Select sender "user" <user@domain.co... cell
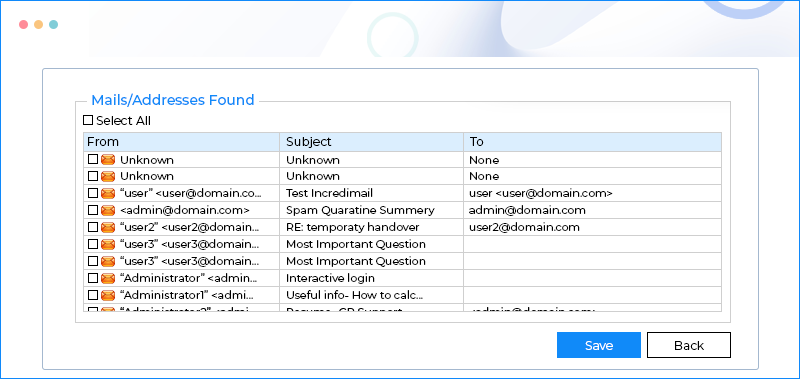The image size is (800, 379). point(190,193)
